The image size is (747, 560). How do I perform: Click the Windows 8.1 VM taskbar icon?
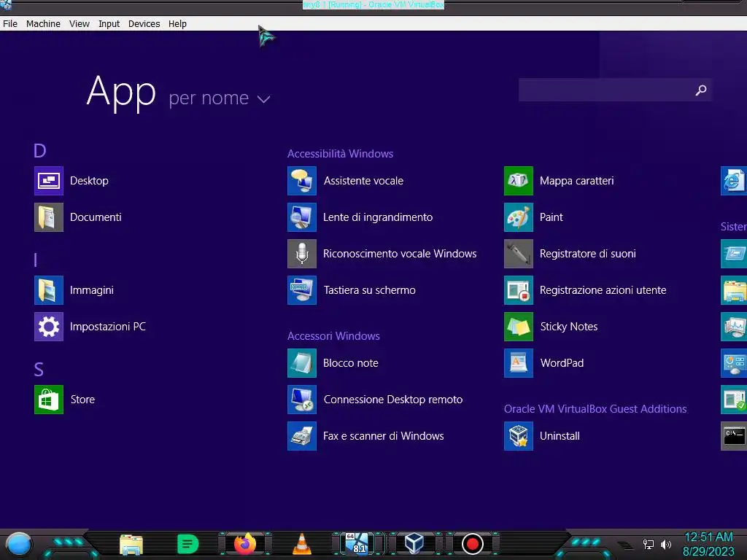click(x=357, y=543)
